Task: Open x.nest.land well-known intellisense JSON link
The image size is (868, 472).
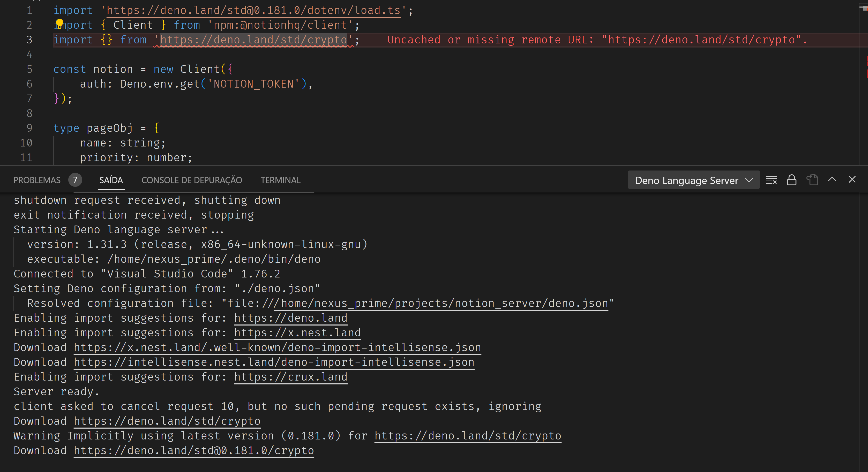Action: [277, 347]
